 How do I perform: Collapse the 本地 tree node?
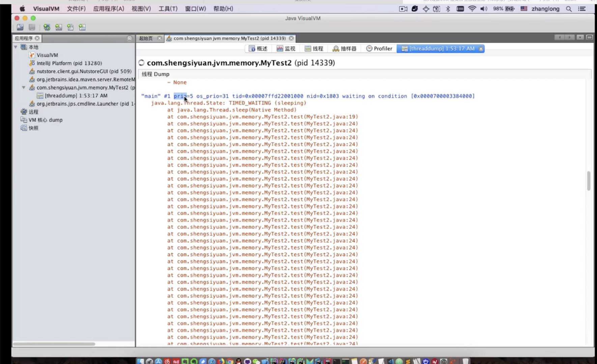(x=16, y=47)
